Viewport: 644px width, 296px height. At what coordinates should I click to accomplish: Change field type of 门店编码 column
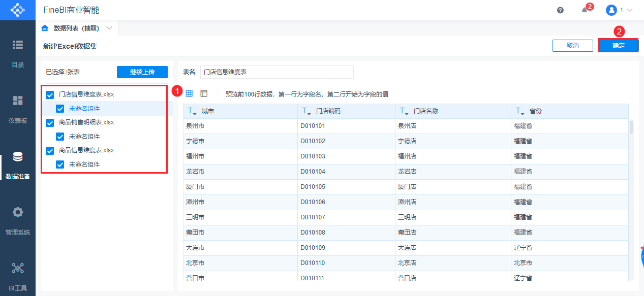point(306,111)
